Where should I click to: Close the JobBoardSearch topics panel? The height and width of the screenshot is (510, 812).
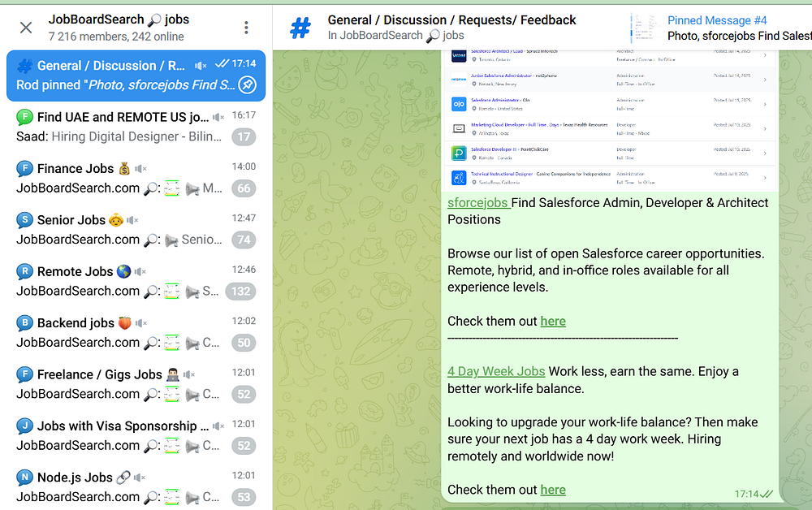26,28
